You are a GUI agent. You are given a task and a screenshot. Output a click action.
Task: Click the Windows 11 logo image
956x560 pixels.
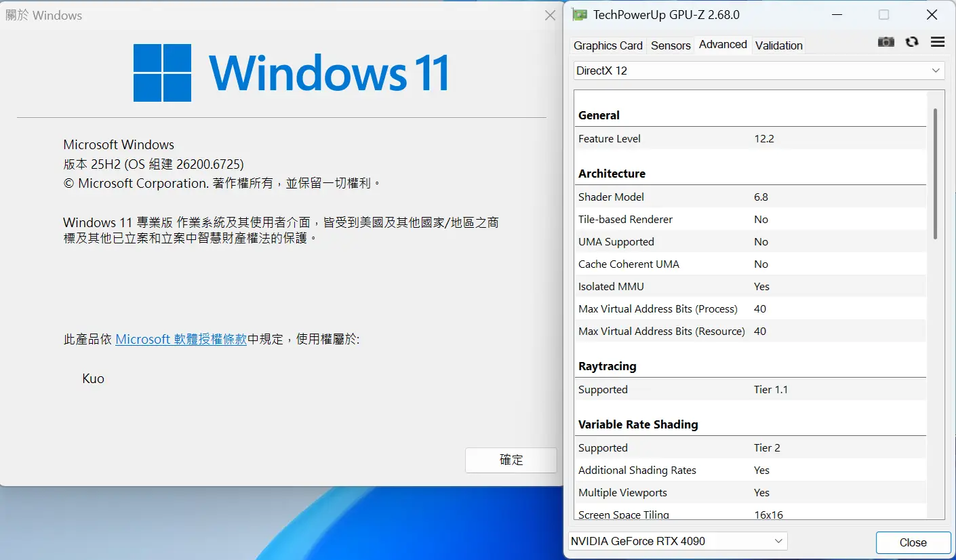pyautogui.click(x=290, y=73)
